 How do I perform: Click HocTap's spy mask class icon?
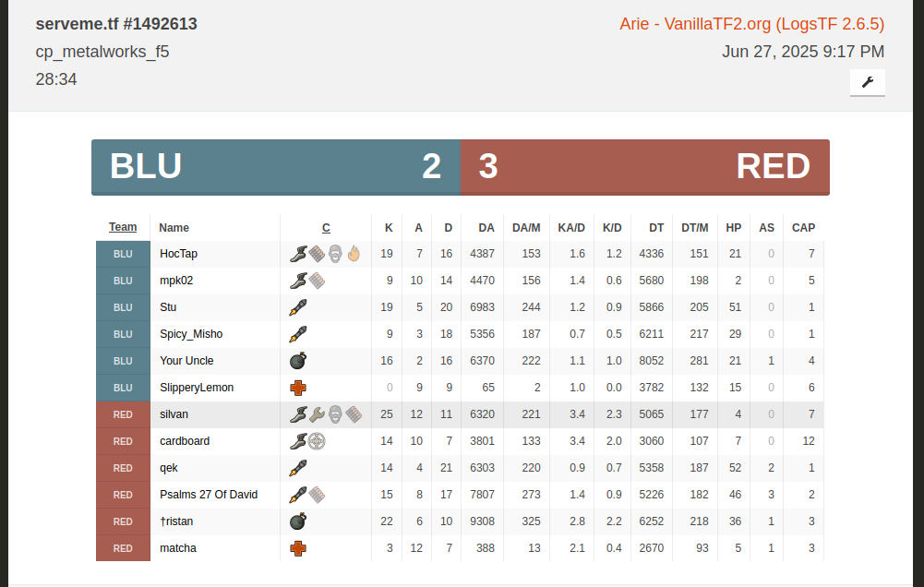point(335,254)
